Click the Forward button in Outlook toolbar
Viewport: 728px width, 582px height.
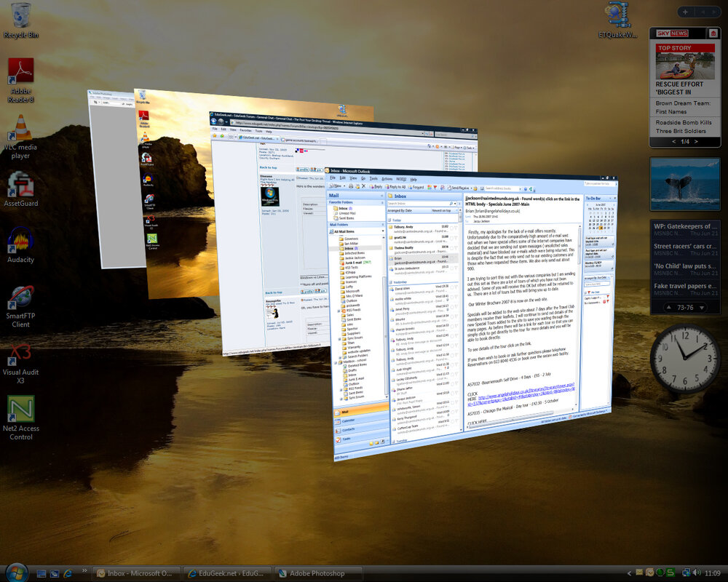pos(416,187)
